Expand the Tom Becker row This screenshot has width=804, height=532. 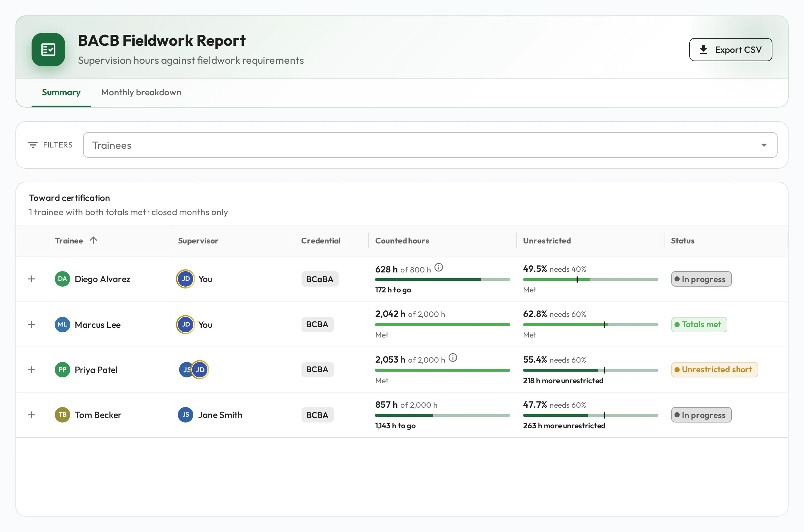32,415
